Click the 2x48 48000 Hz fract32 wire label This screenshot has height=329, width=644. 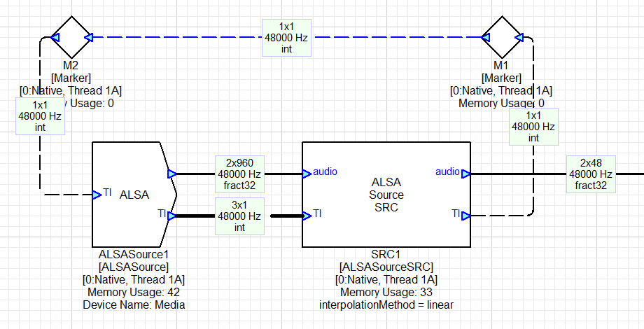(x=591, y=174)
